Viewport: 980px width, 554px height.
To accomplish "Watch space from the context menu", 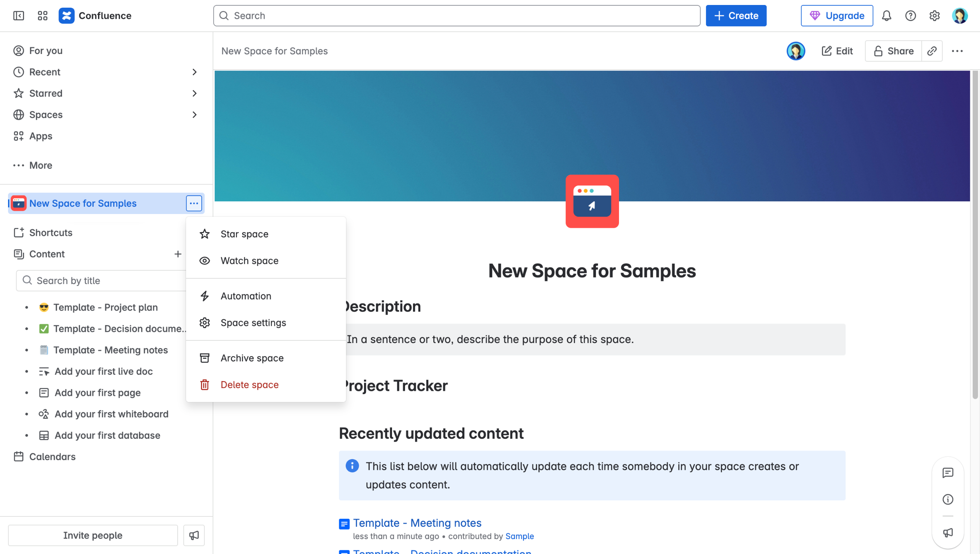I will point(249,261).
